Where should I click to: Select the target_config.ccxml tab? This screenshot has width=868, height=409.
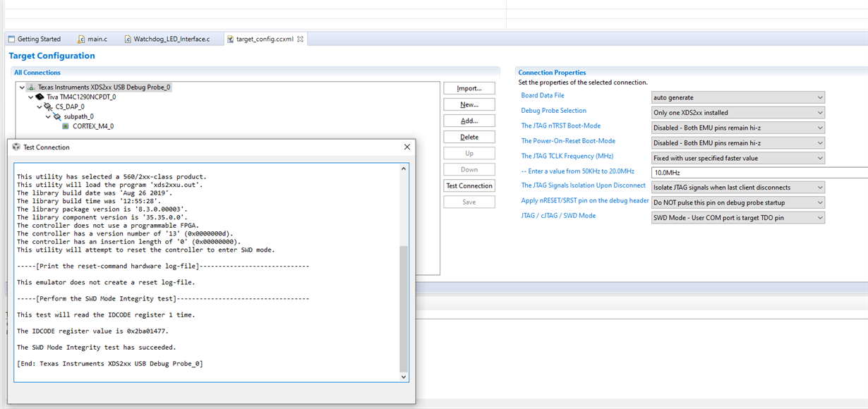pos(265,39)
